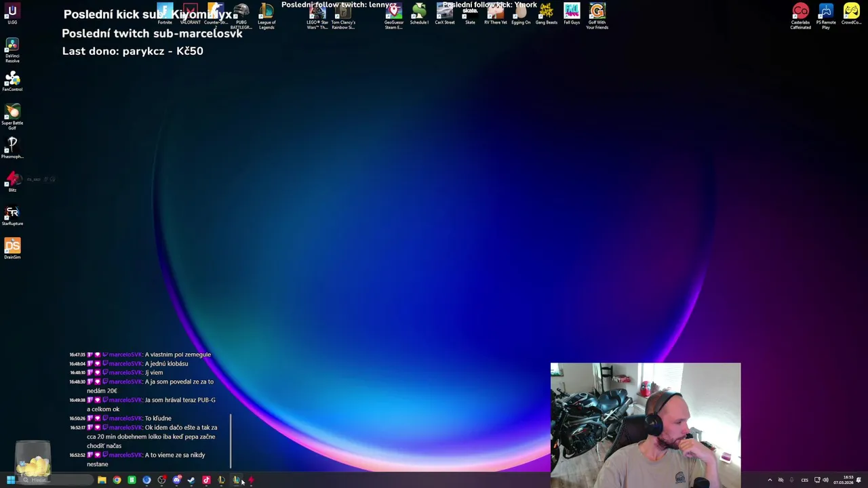
Task: Click the green app taskbar icon
Action: 132,480
